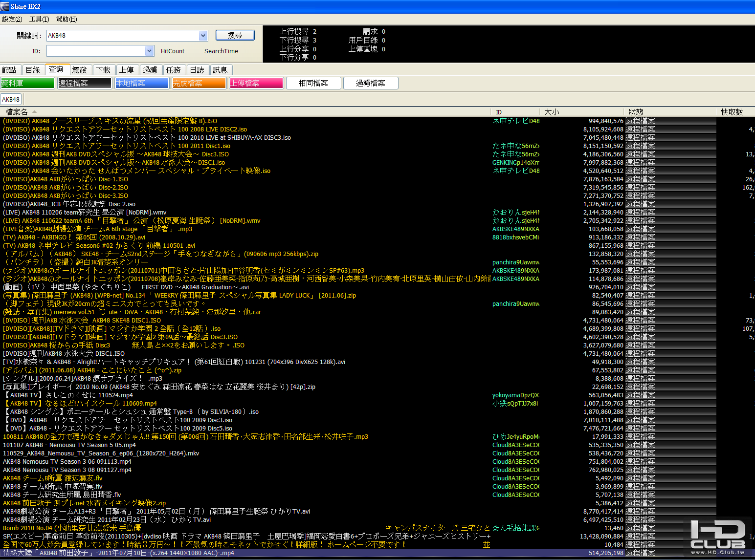Toggle the orange 完成檔案 filter
The height and width of the screenshot is (560, 755).
point(199,83)
